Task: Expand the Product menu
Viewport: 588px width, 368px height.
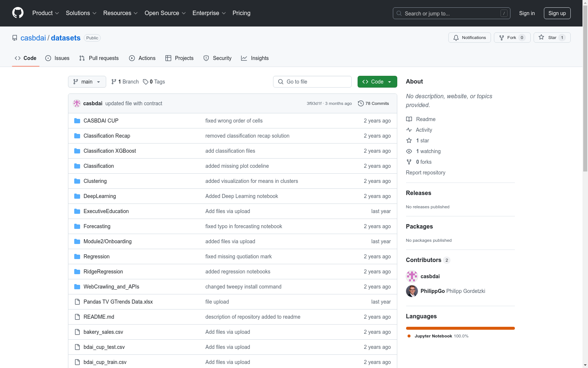Action: [46, 13]
